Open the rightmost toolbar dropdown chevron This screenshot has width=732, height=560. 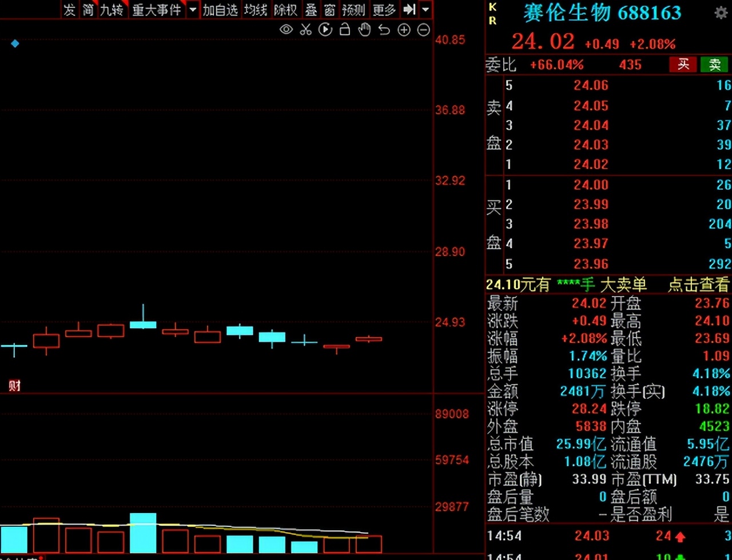[424, 10]
